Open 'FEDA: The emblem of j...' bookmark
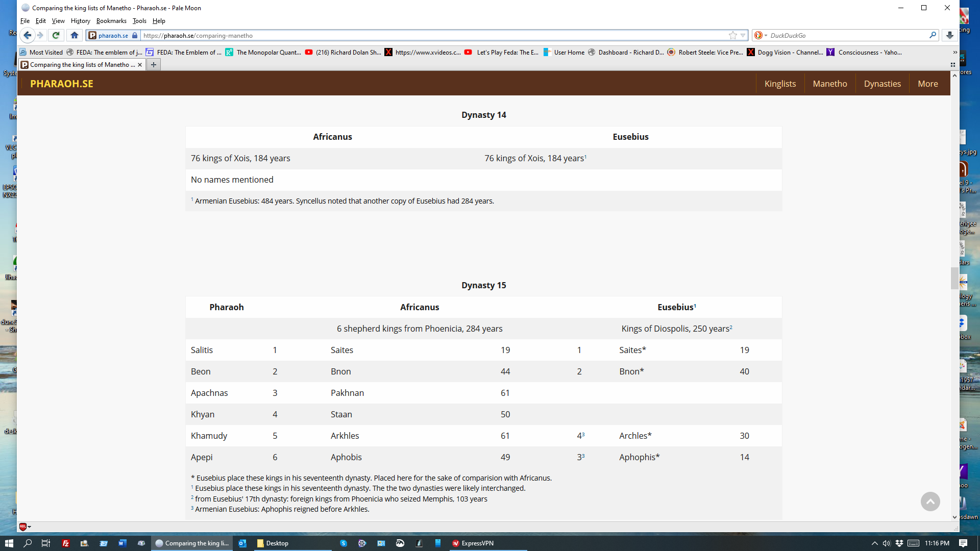 pyautogui.click(x=105, y=52)
